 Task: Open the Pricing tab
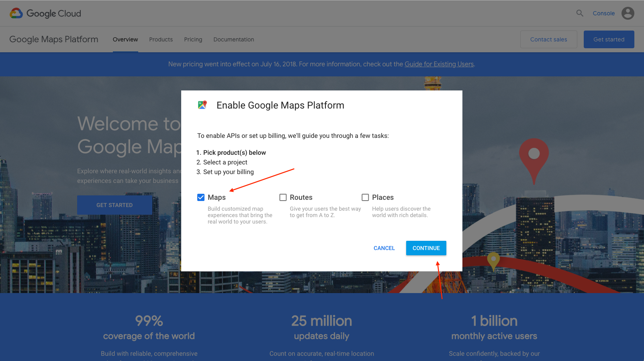click(193, 39)
